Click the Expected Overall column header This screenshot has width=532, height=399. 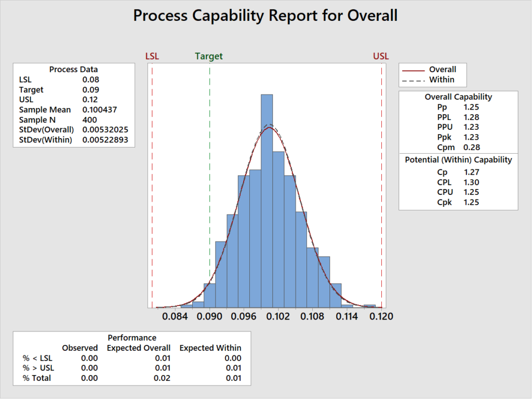point(139,348)
